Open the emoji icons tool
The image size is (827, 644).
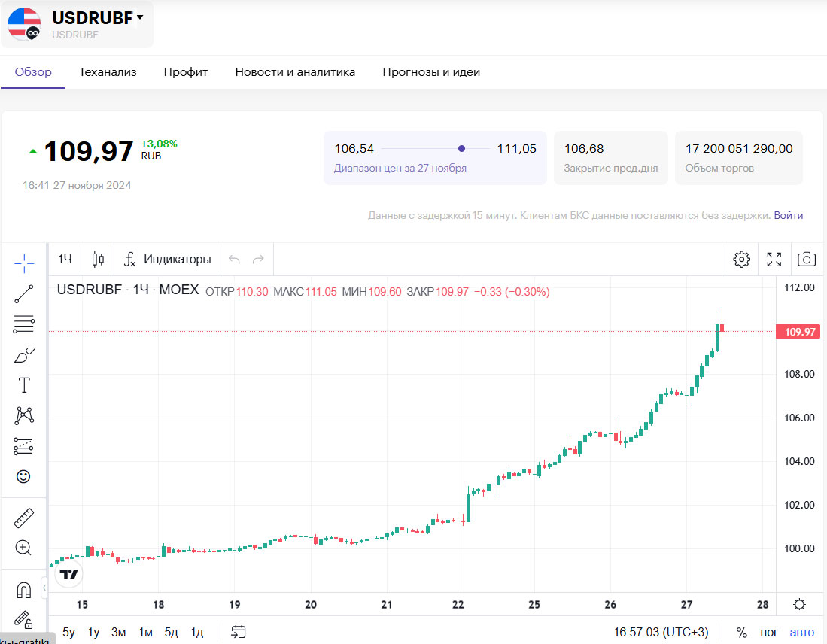pyautogui.click(x=24, y=476)
